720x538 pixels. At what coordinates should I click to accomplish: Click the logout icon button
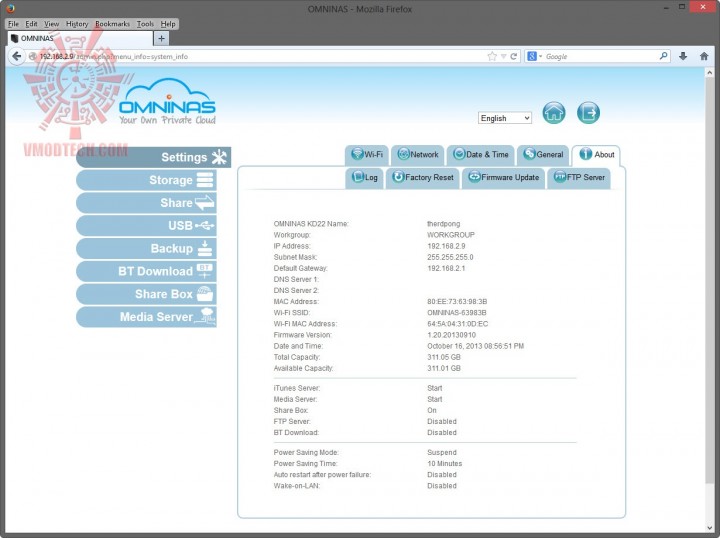588,113
